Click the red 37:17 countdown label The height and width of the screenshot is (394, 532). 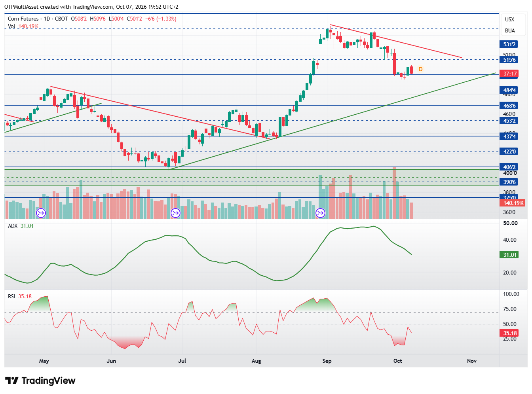tap(509, 74)
